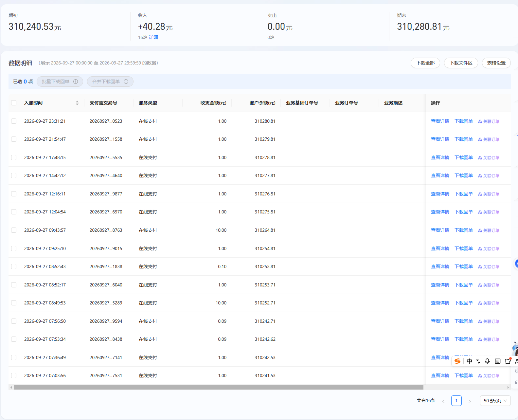This screenshot has width=518, height=420.
Task: Click 下载回单 for the 12:04:54 row
Action: click(x=464, y=212)
